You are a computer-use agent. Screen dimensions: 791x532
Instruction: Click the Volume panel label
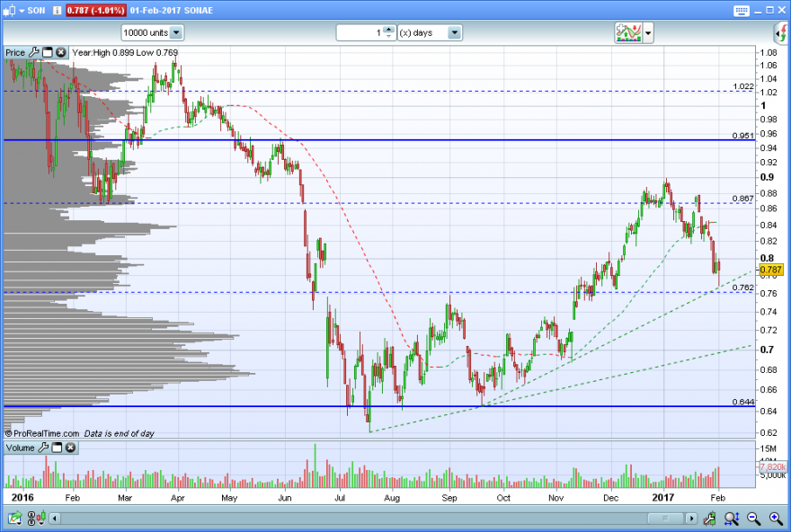click(20, 448)
